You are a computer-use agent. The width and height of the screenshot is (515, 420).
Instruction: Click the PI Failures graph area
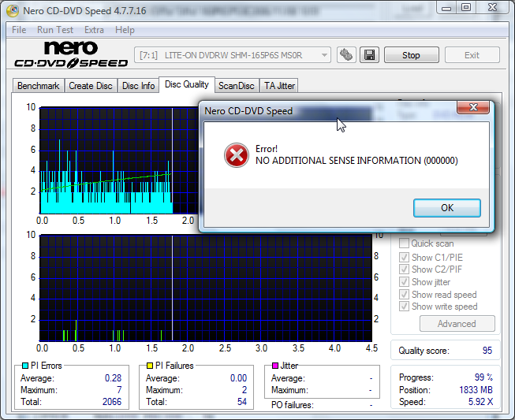point(206,288)
